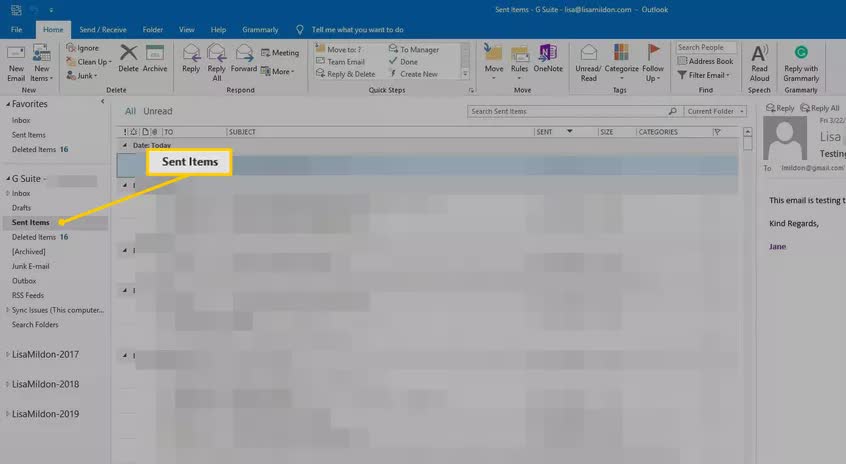The image size is (846, 464).
Task: Click the Search Sent Items field
Action: 568,111
